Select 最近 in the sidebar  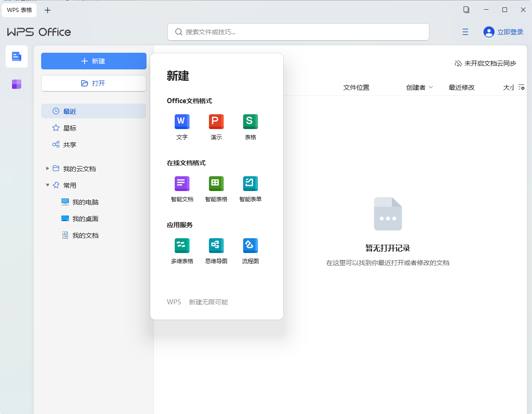[x=94, y=111]
